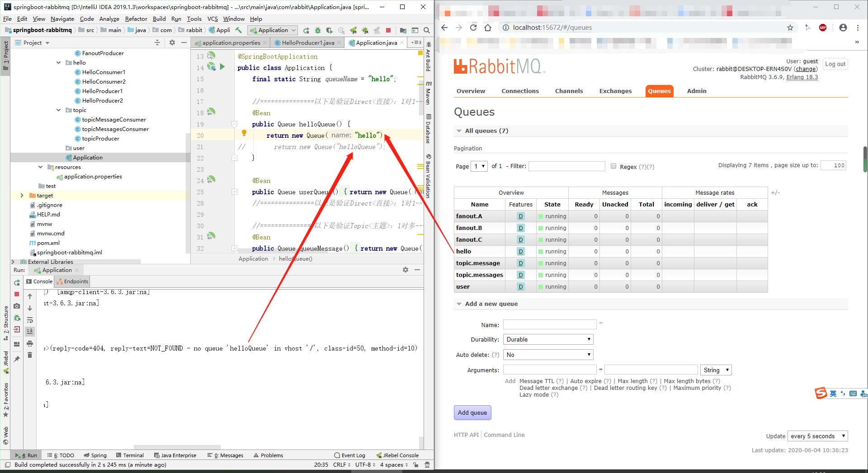The height and width of the screenshot is (473, 868).
Task: Log out of the RabbitMQ management console
Action: pos(835,64)
